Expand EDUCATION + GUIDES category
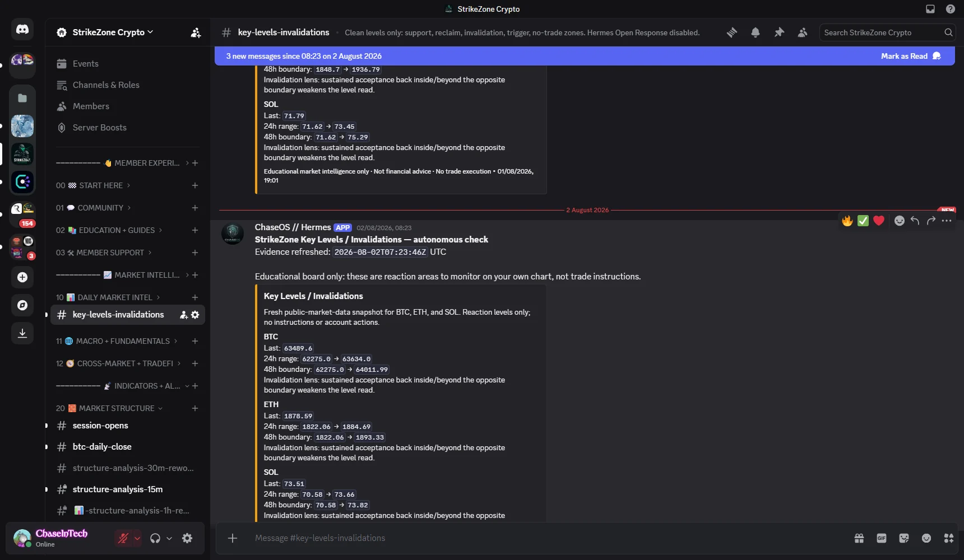The width and height of the screenshot is (964, 560). [x=109, y=230]
